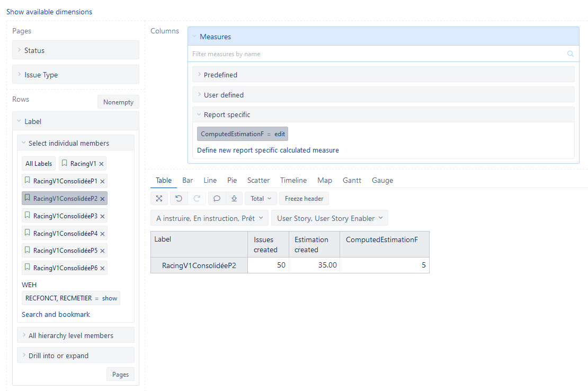Click the Issues created column header
Viewport: 588px width, 391px height.
click(268, 244)
